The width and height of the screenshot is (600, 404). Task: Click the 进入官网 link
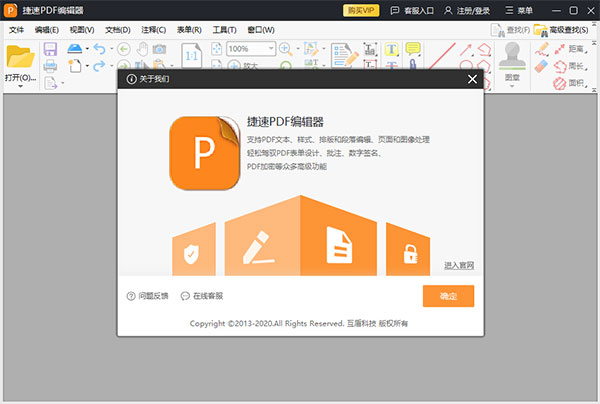pyautogui.click(x=459, y=265)
